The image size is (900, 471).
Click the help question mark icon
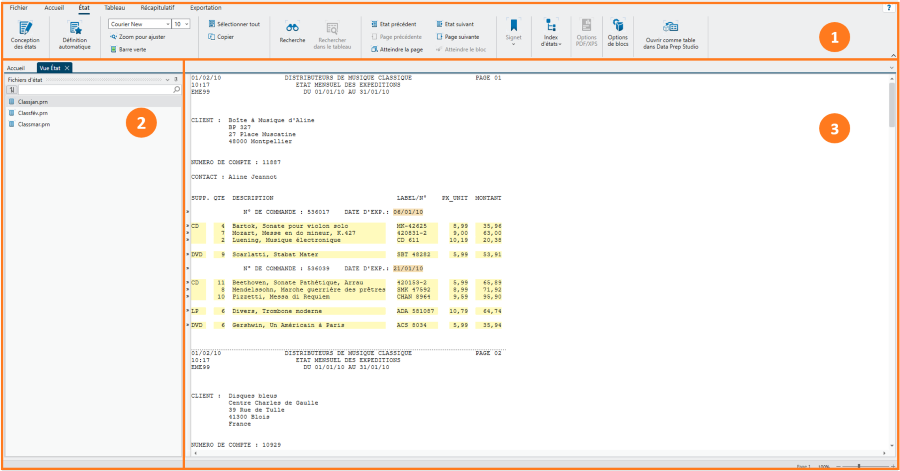coord(889,7)
